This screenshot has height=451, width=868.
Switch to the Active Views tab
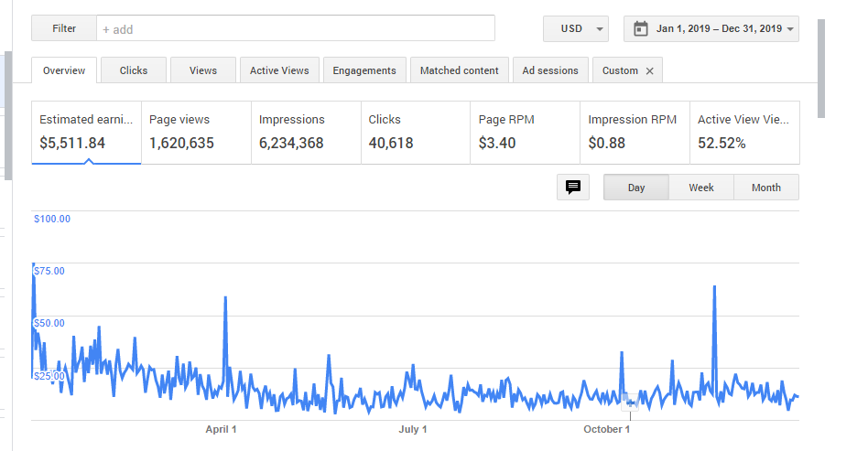279,70
